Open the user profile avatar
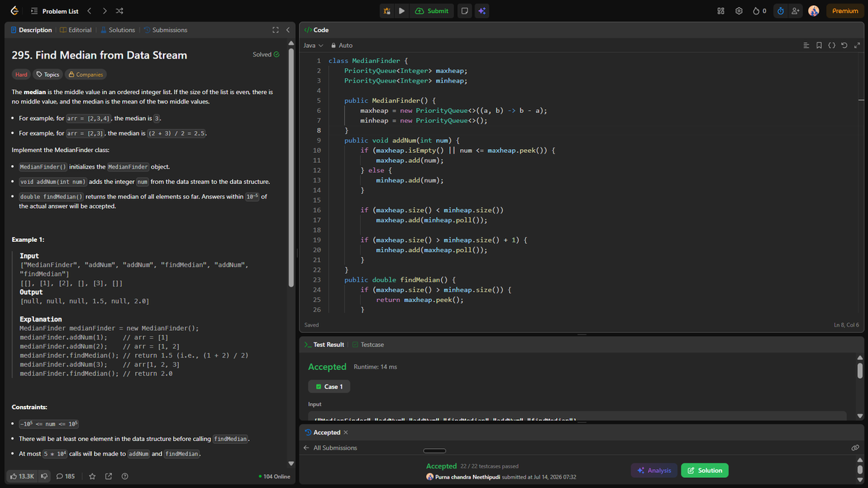The height and width of the screenshot is (488, 868). tap(814, 11)
